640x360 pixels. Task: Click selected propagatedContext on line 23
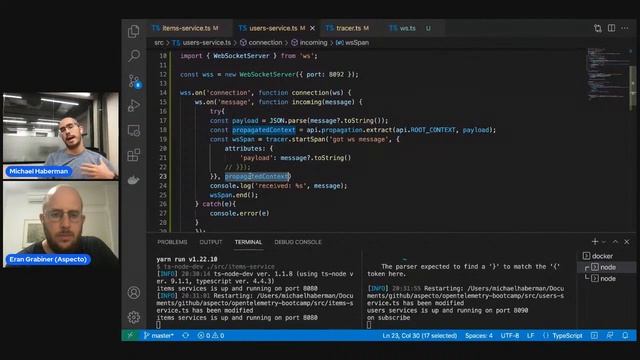point(257,176)
